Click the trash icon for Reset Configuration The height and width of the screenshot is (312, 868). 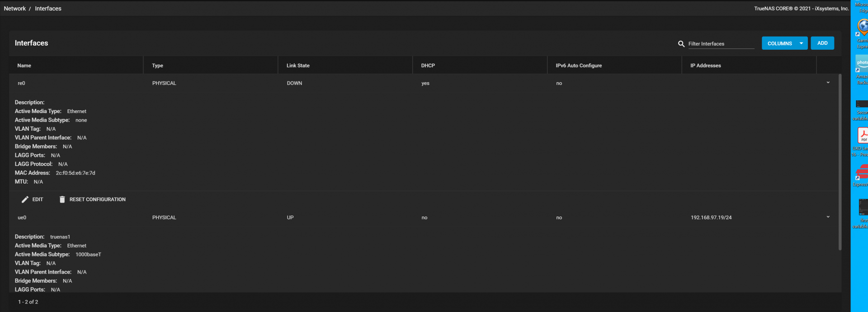[62, 199]
